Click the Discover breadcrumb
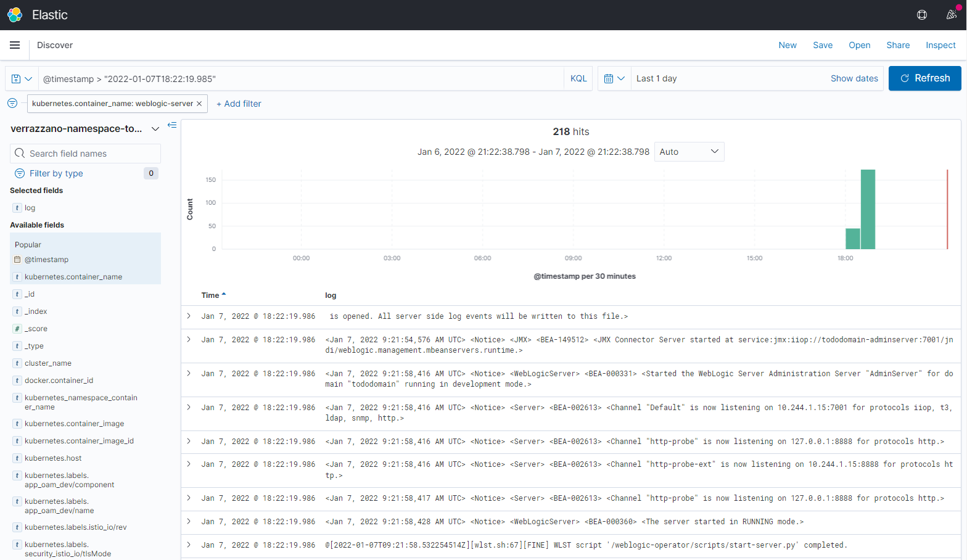967x560 pixels. [x=55, y=45]
